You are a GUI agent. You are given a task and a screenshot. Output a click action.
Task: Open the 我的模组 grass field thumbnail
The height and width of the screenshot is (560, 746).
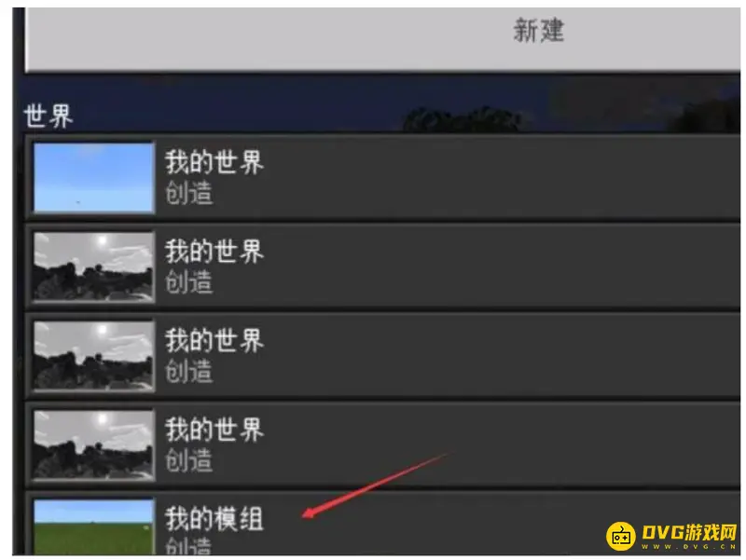[x=94, y=526]
